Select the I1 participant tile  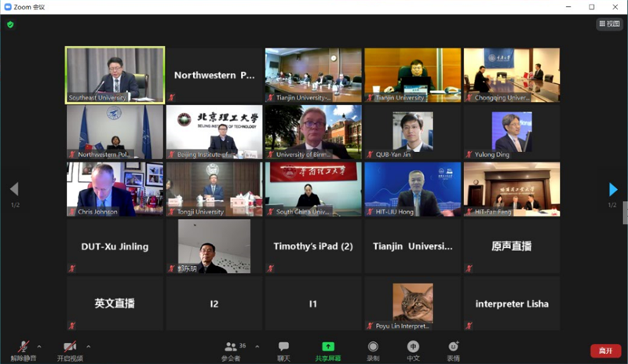(313, 304)
